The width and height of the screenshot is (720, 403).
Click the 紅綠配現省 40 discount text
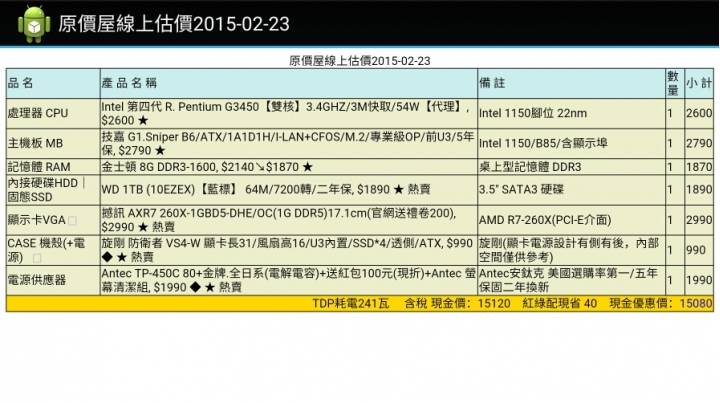point(560,303)
